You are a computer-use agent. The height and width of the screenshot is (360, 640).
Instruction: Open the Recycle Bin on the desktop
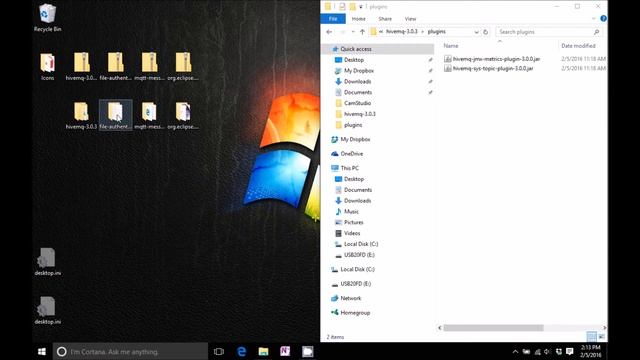point(47,18)
